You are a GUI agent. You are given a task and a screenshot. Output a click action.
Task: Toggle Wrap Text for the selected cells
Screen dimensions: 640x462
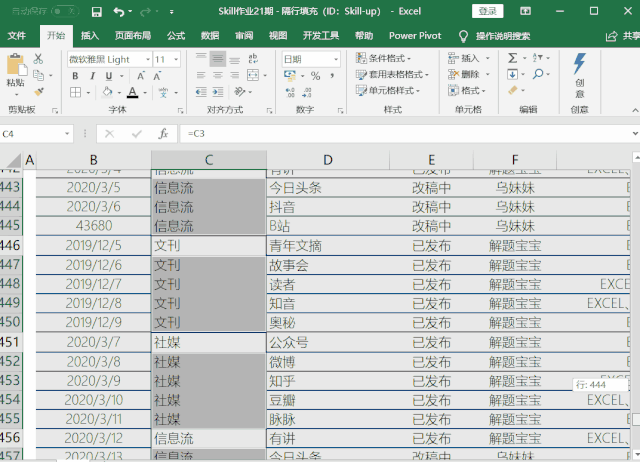pyautogui.click(x=254, y=59)
